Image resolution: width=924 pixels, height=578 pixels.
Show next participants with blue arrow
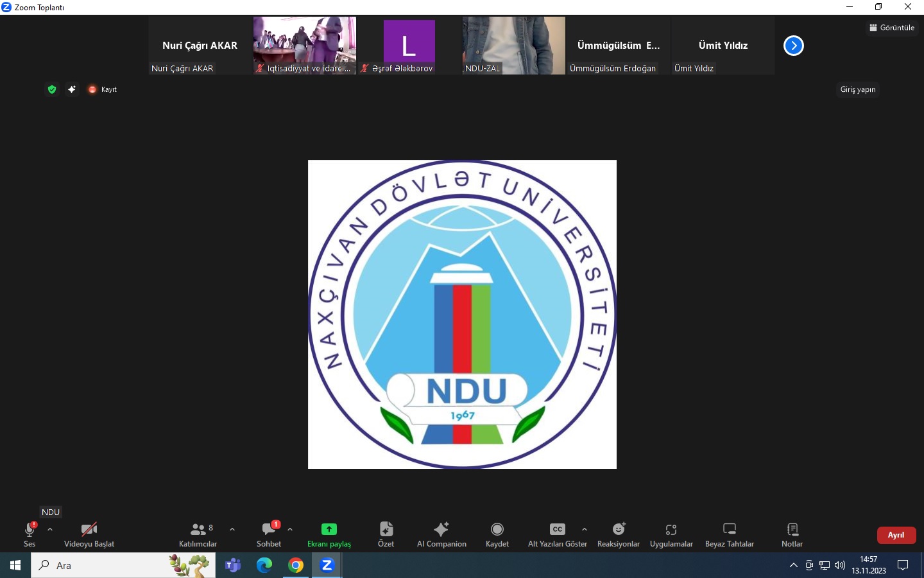794,46
